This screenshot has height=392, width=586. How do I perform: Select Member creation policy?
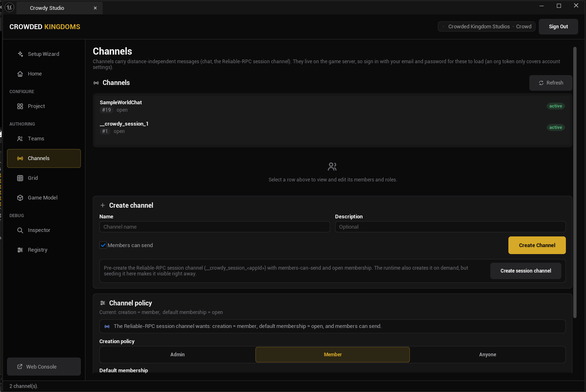333,355
